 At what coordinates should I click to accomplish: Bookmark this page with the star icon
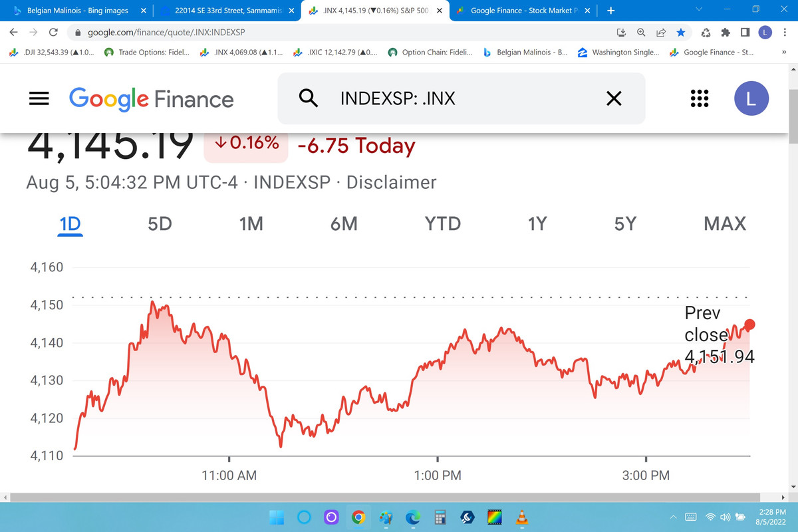(x=680, y=32)
